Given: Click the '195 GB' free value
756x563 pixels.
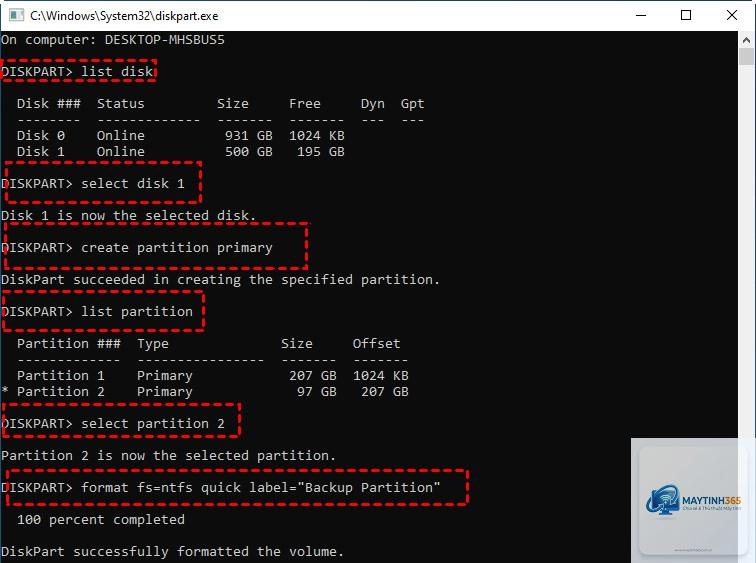Looking at the screenshot, I should pos(321,151).
